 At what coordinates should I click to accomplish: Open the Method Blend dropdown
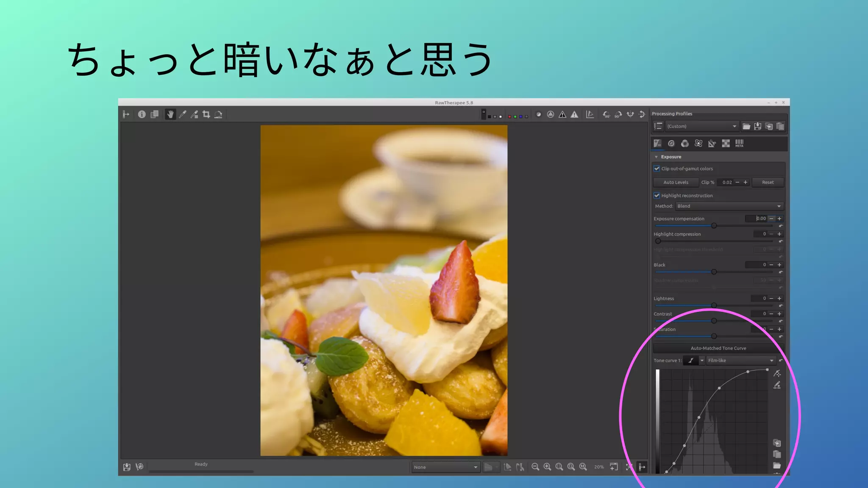(729, 206)
